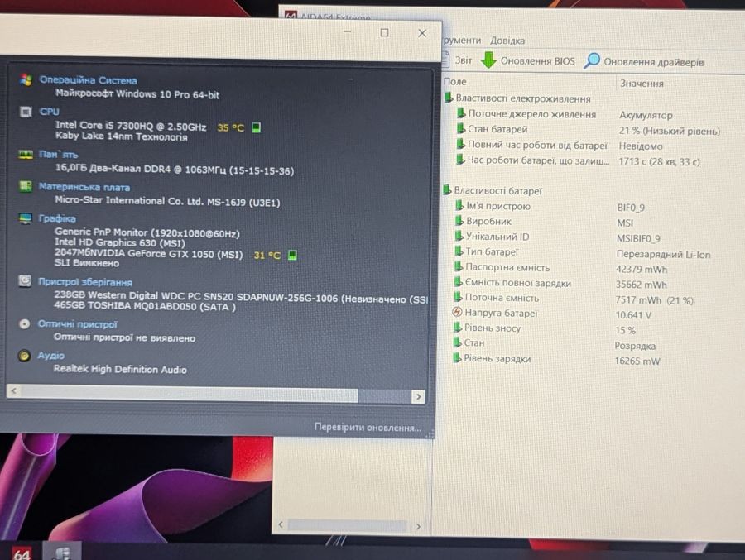The width and height of the screenshot is (745, 560).
Task: Click the icon beside Виробник row
Action: pyautogui.click(x=459, y=221)
